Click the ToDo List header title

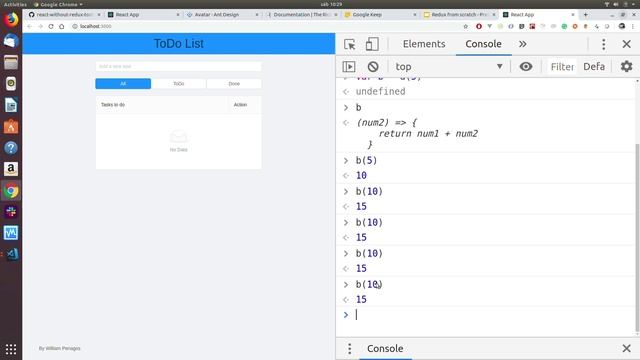(x=178, y=44)
